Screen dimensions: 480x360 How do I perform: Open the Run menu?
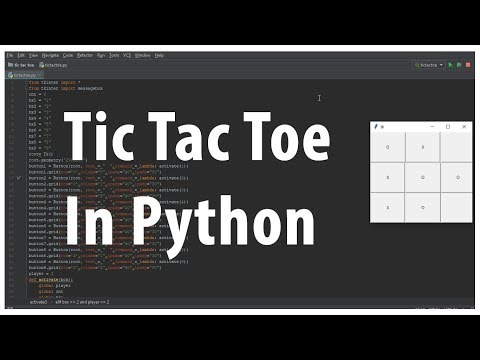[x=101, y=55]
